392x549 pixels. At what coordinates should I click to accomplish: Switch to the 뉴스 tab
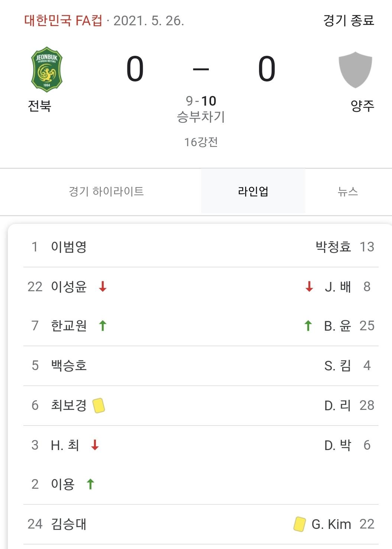[x=348, y=192]
